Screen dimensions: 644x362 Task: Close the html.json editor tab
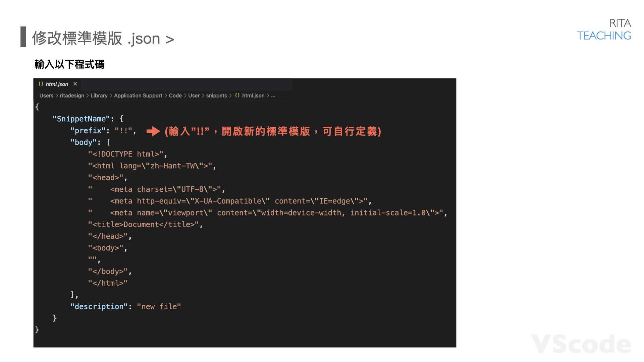pyautogui.click(x=75, y=84)
